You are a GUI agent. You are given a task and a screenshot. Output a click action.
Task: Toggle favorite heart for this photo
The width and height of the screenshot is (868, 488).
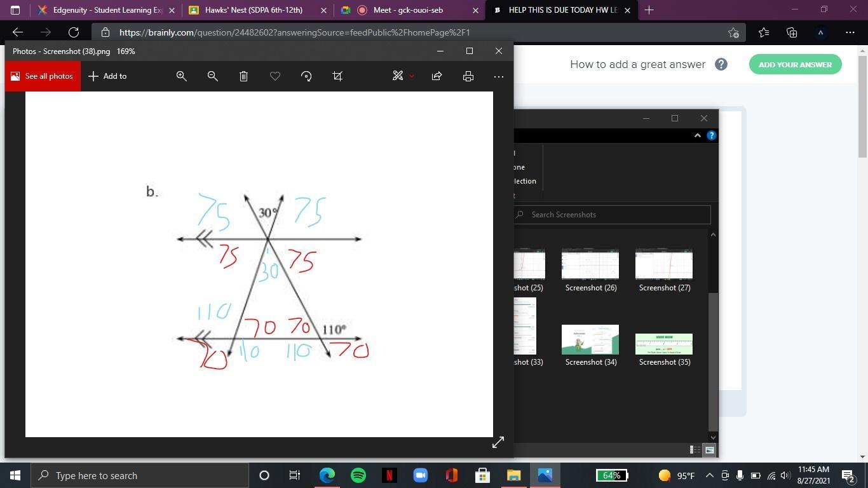[x=275, y=76]
